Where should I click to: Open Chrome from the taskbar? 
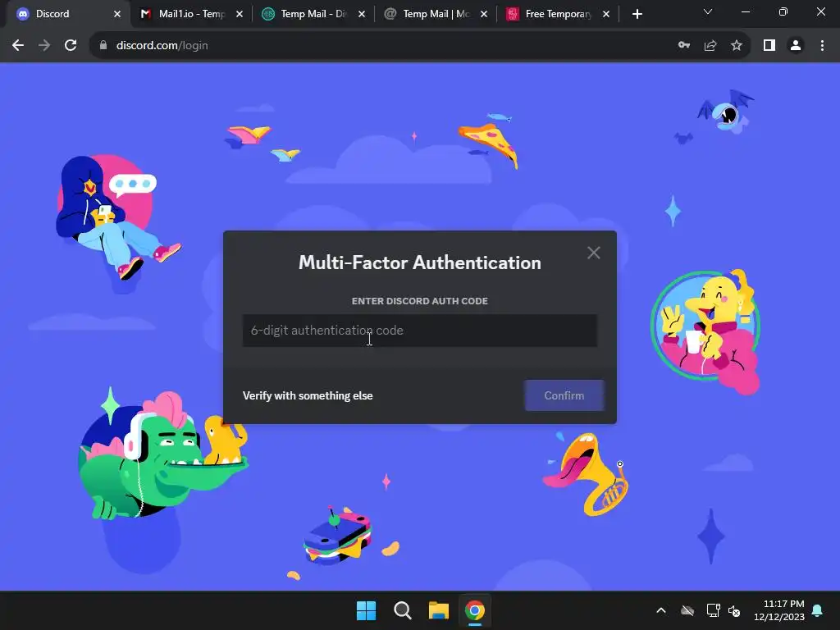point(475,610)
